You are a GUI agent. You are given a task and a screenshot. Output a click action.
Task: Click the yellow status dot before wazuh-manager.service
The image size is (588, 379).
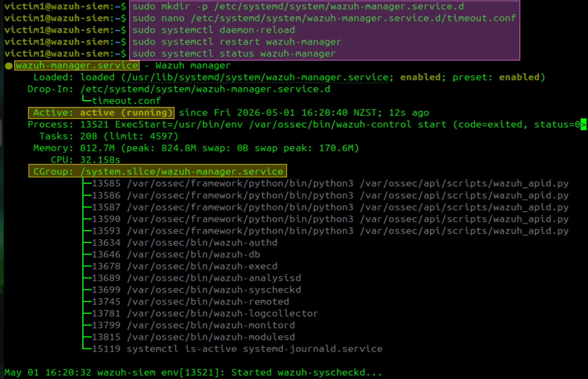tap(9, 66)
